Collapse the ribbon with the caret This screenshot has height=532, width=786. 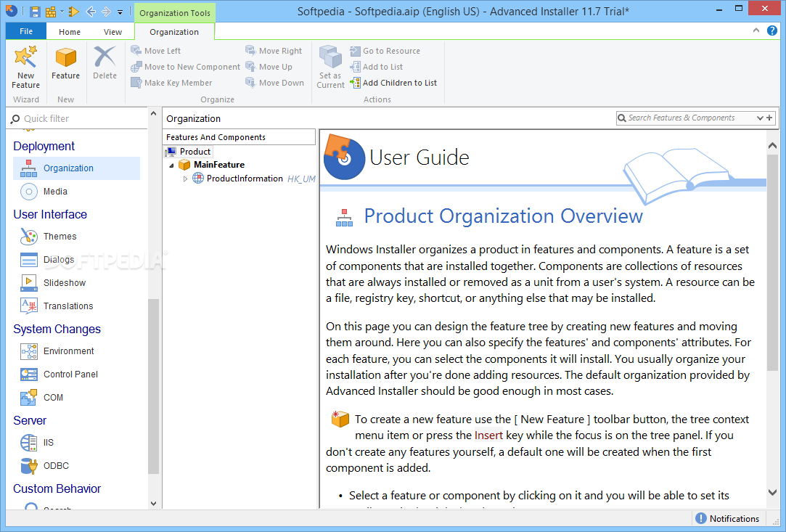756,30
